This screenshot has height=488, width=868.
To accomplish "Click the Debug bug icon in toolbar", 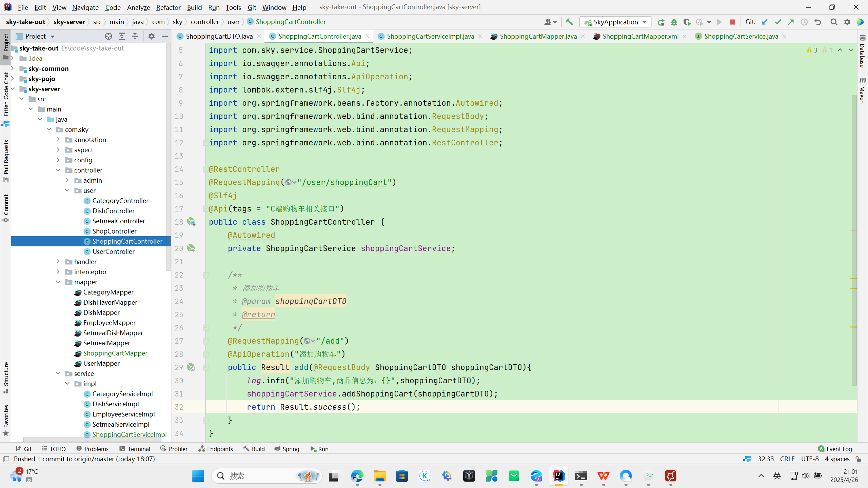I will click(674, 22).
